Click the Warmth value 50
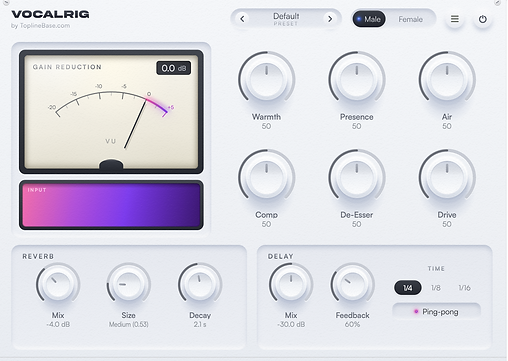The image size is (508, 361). pos(266,126)
